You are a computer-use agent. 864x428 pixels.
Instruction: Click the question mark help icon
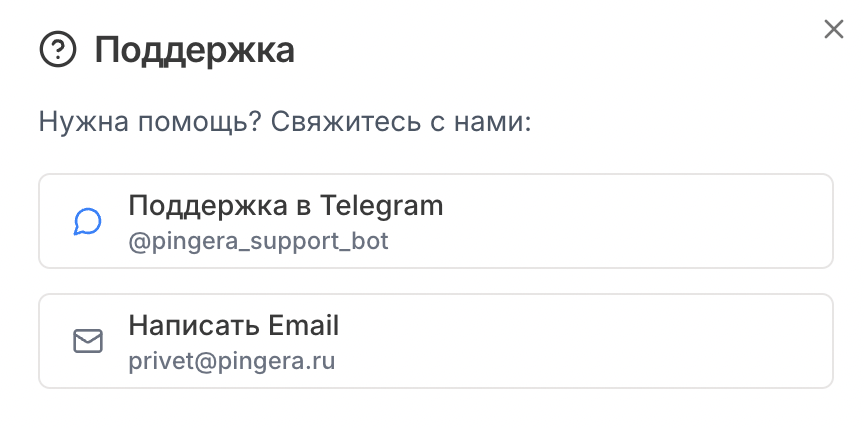pos(58,50)
